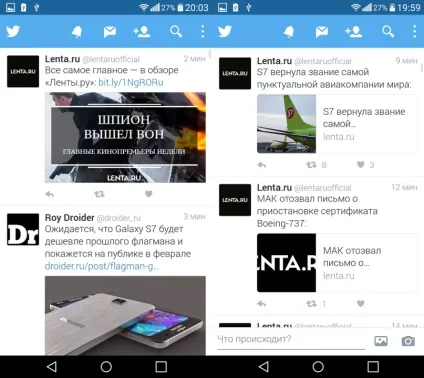This screenshot has height=378, width=424.
Task: Open messages envelope on right screen
Action: click(322, 32)
